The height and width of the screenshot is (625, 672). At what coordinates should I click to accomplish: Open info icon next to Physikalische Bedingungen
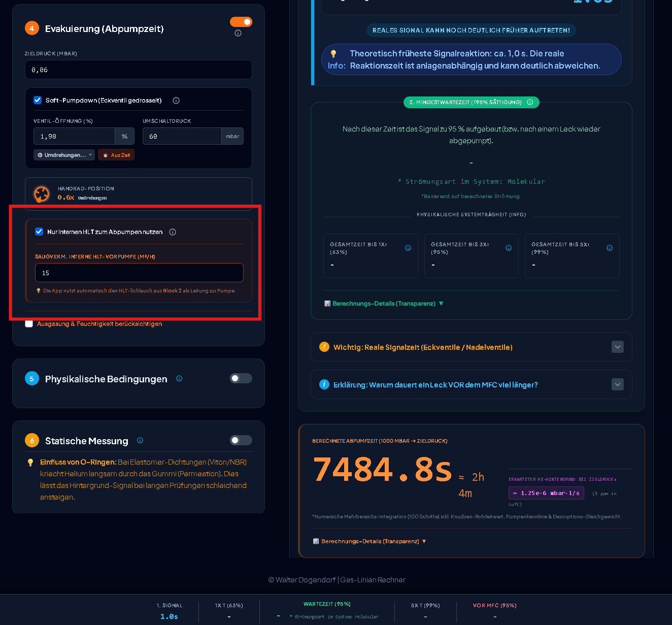pos(179,378)
